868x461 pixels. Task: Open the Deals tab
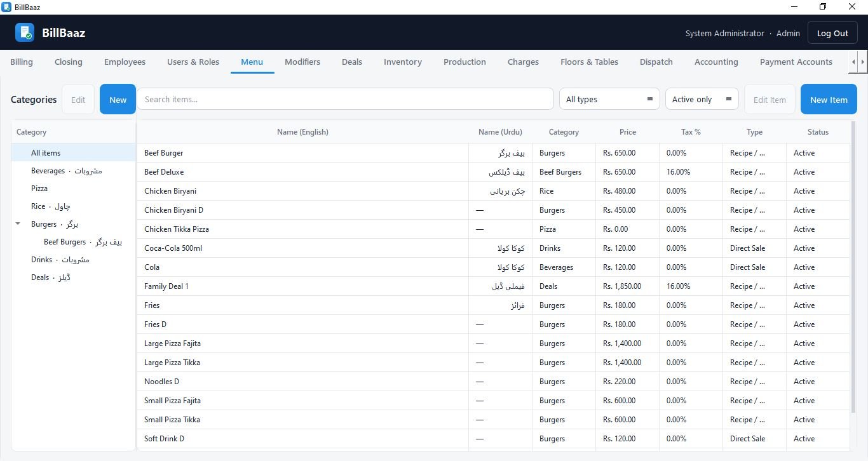352,62
